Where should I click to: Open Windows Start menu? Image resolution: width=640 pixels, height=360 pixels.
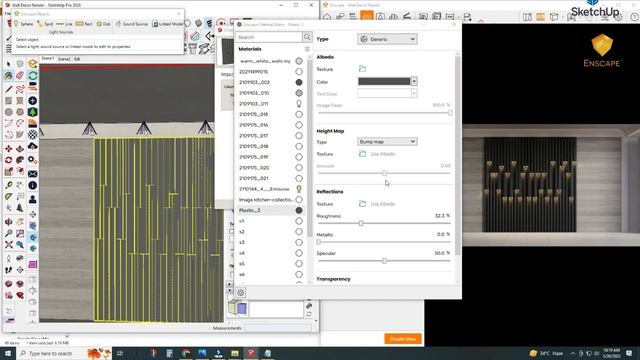pyautogui.click(x=8, y=353)
